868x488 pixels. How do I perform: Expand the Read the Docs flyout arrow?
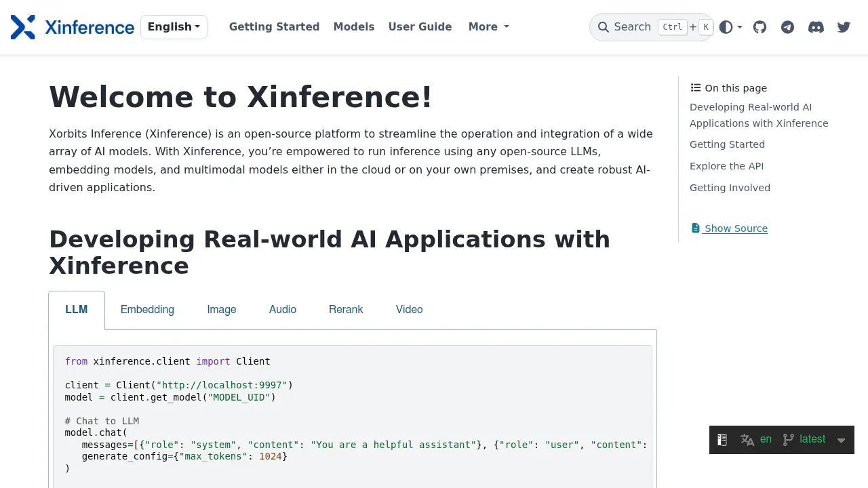coord(841,441)
